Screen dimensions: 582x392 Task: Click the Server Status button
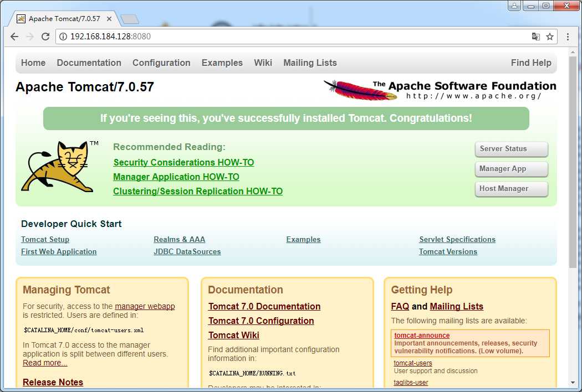(x=511, y=149)
